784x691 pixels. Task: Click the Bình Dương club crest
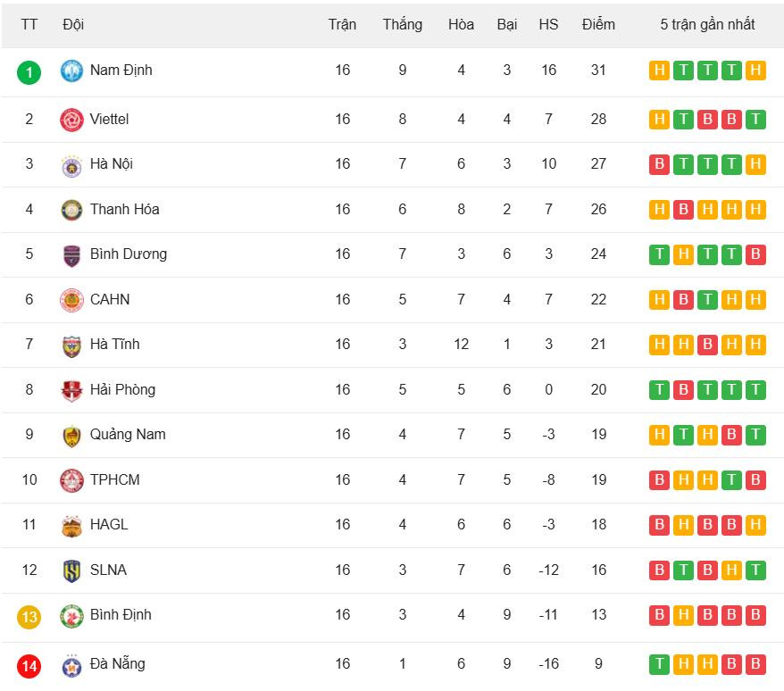click(x=71, y=255)
